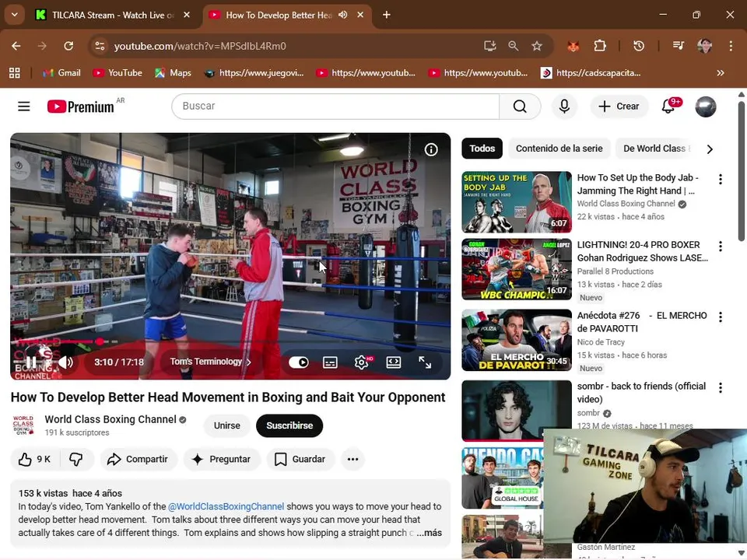Bookmark this page with star icon
747x560 pixels.
click(x=537, y=46)
